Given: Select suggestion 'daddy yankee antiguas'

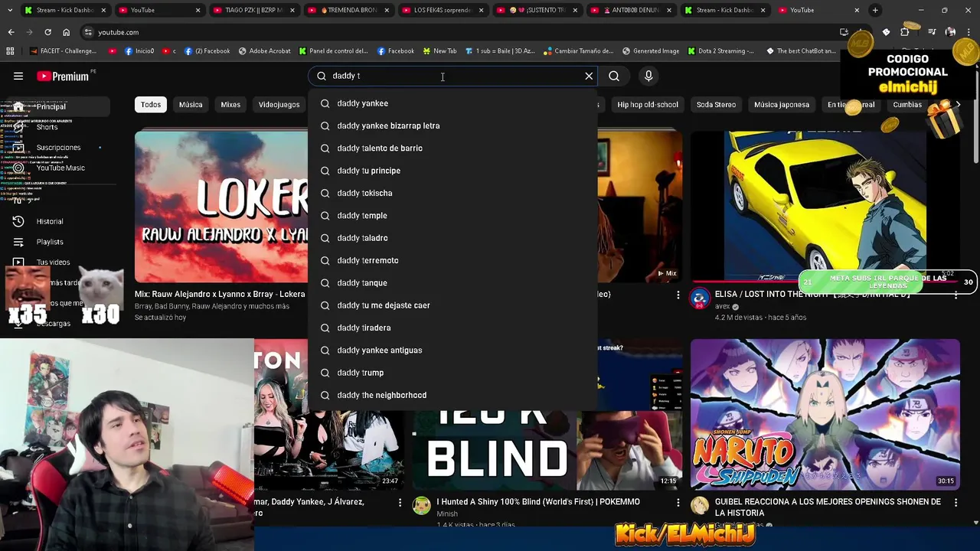Looking at the screenshot, I should point(452,350).
